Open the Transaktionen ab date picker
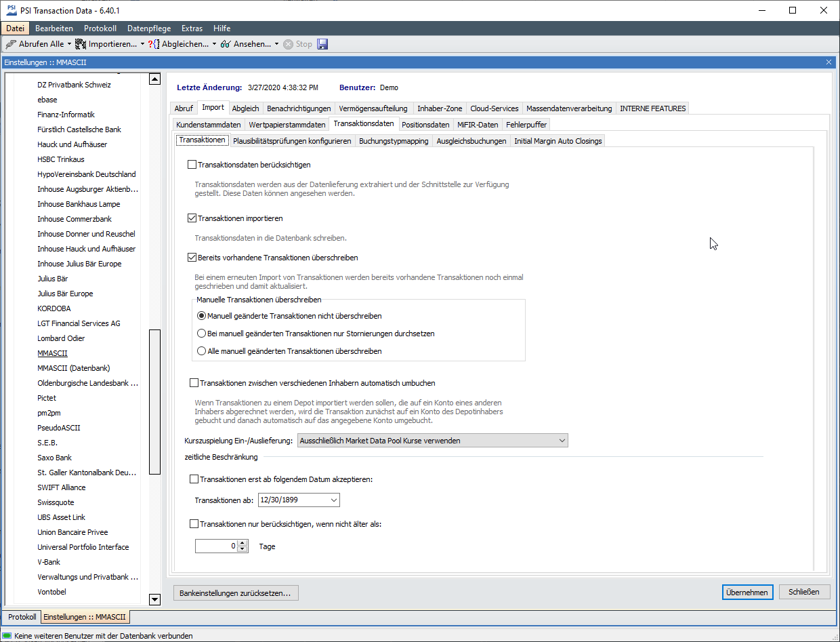This screenshot has width=840, height=642. pyautogui.click(x=333, y=500)
